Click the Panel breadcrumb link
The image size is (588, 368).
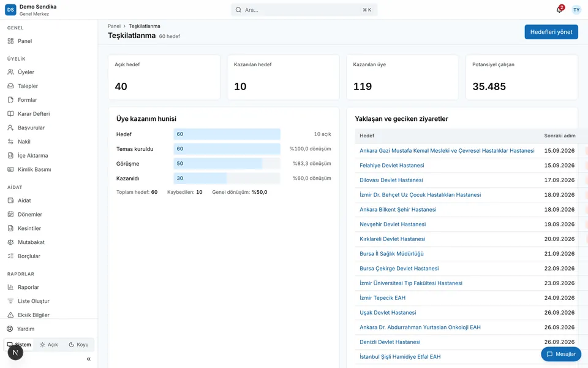point(114,26)
